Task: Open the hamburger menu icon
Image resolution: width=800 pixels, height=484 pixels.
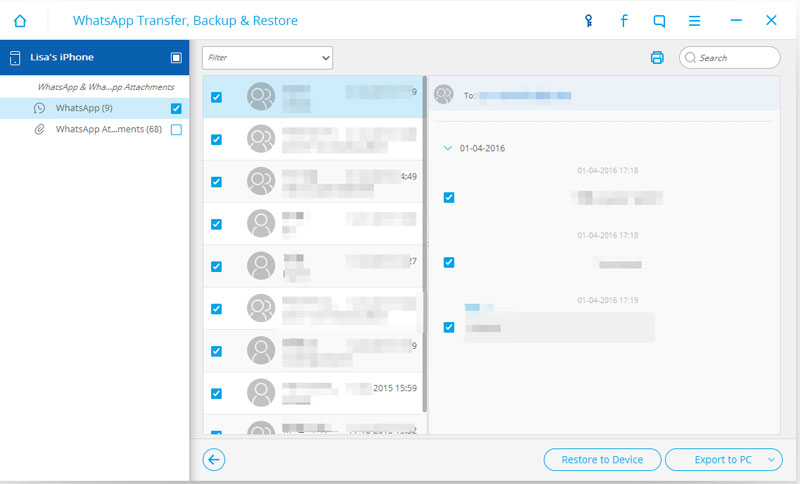Action: tap(694, 21)
